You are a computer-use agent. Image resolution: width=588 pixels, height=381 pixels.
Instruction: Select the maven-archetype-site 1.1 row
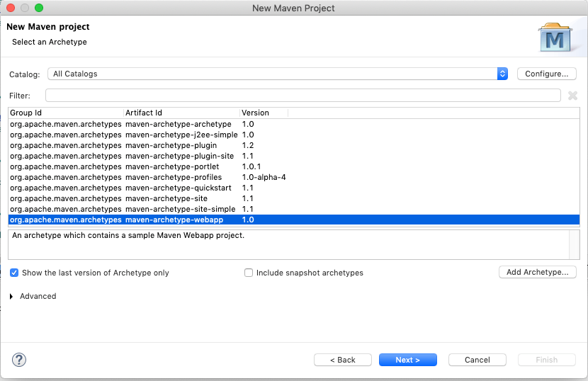(294, 198)
